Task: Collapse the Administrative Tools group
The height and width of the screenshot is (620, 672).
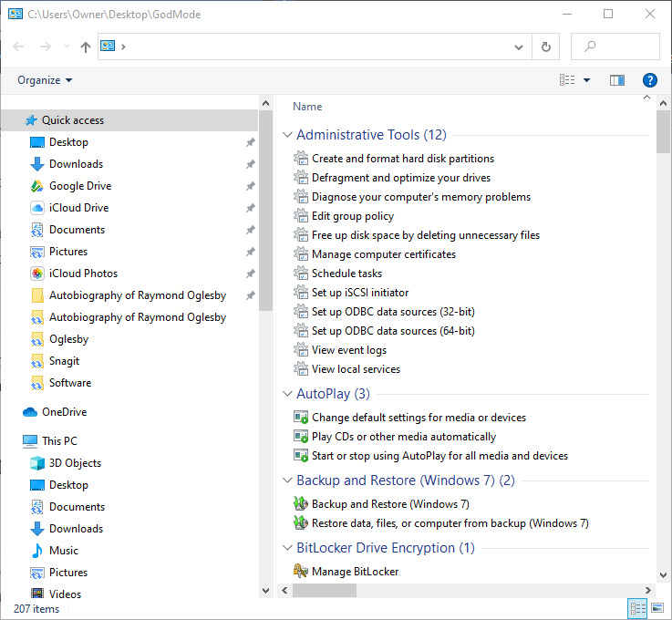Action: 287,135
